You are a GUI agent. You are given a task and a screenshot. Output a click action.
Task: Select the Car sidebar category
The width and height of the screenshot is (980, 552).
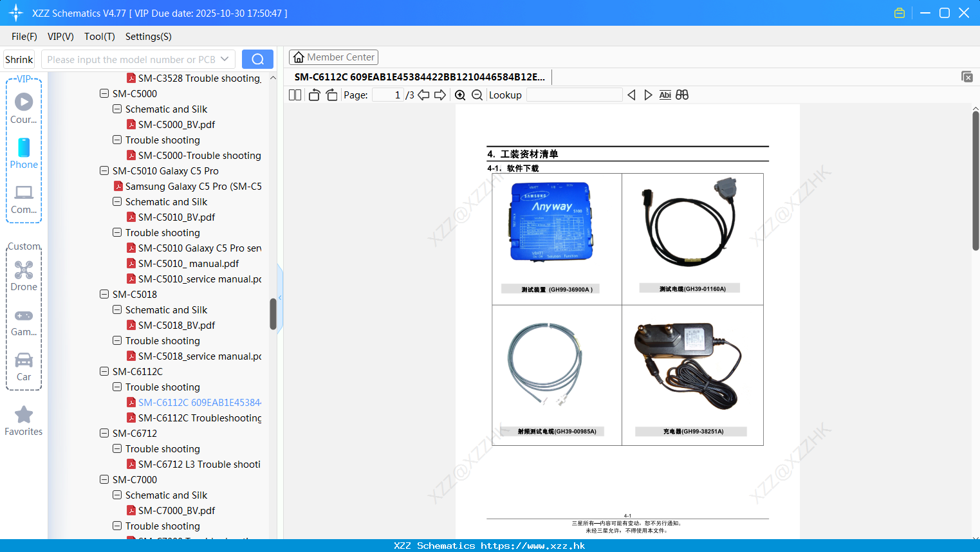click(24, 367)
